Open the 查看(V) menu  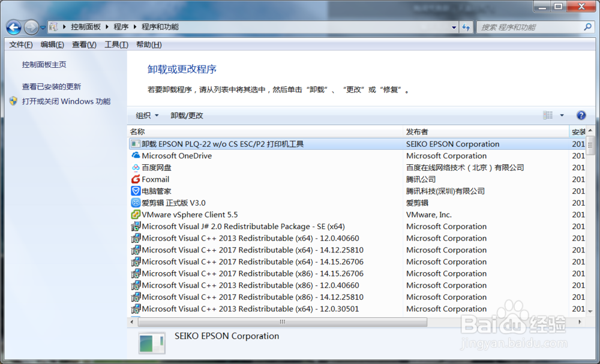(x=84, y=45)
